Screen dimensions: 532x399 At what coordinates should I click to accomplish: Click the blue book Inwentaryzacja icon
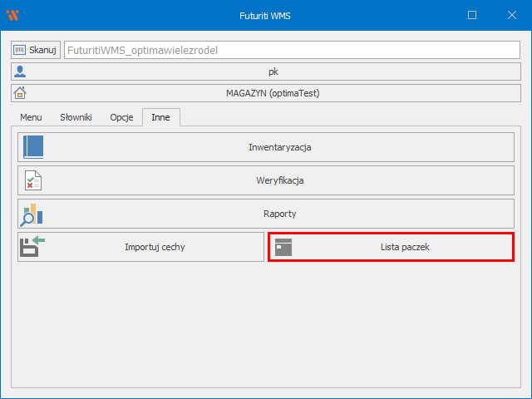pos(33,147)
